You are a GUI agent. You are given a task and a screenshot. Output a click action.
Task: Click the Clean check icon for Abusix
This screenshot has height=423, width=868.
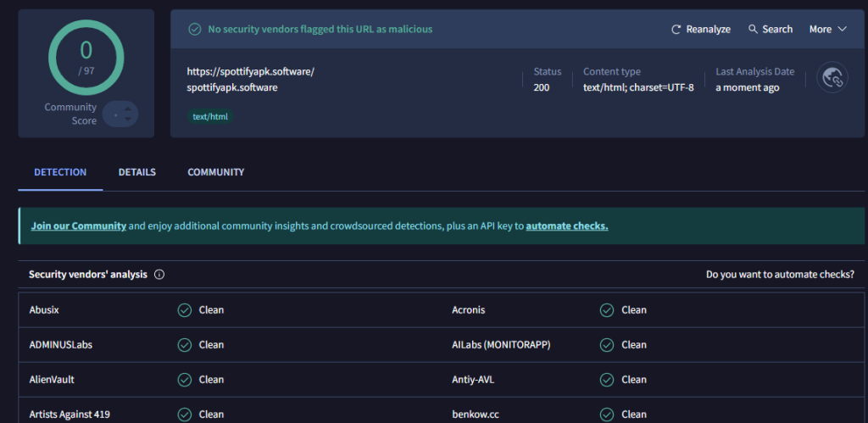[x=184, y=310]
